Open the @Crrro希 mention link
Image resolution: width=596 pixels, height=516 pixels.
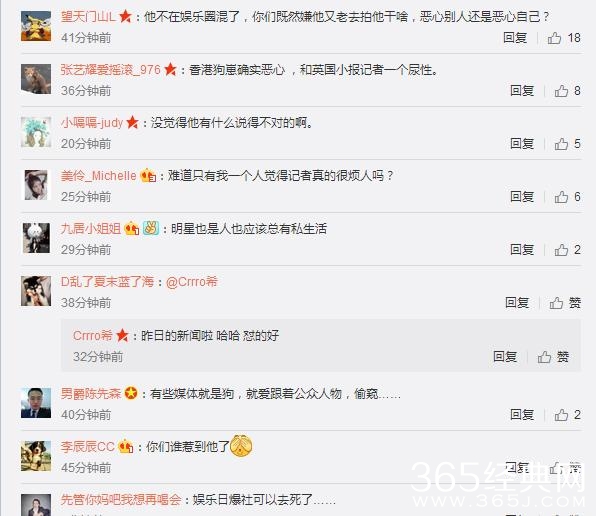pyautogui.click(x=192, y=282)
